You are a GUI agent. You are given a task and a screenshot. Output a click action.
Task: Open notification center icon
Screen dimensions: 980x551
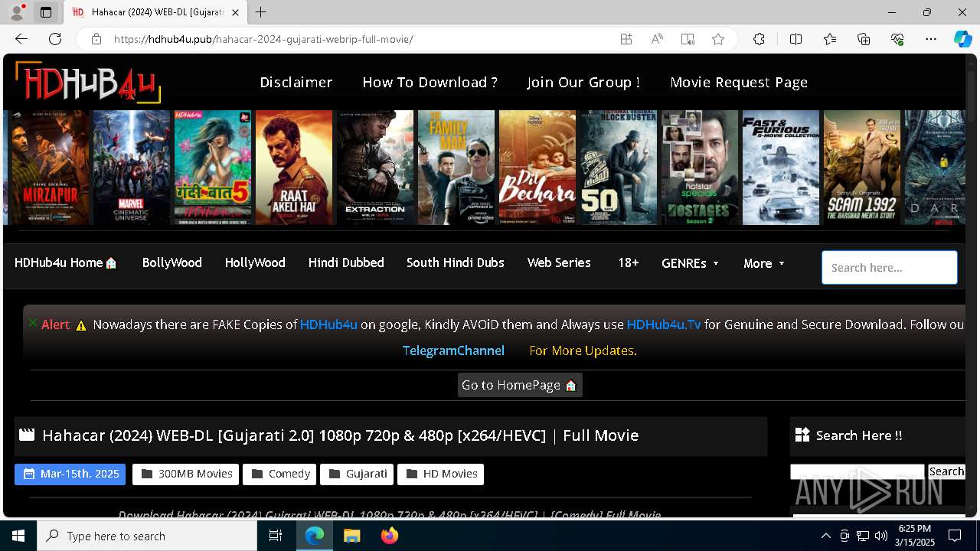(x=955, y=536)
